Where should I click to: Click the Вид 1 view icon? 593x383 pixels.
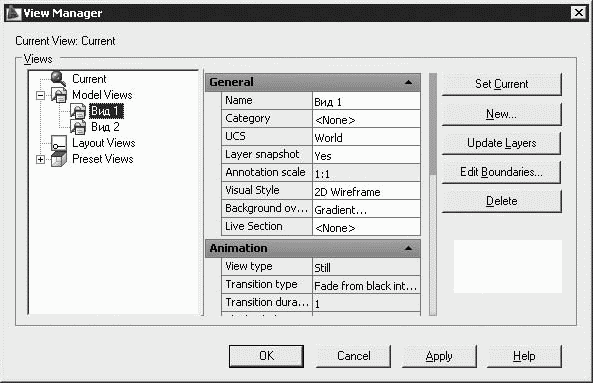coord(78,111)
